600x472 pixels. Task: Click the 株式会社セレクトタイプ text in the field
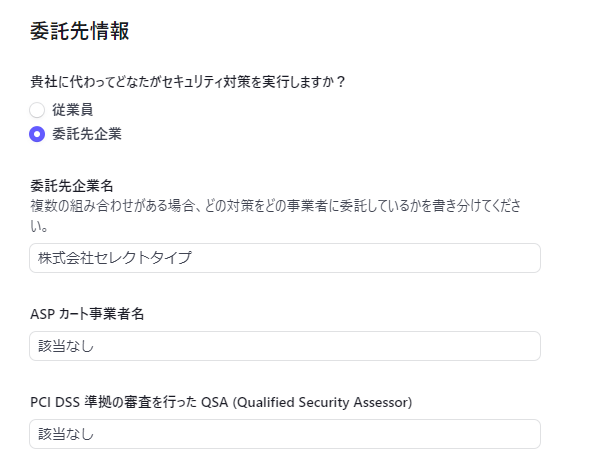[115, 258]
